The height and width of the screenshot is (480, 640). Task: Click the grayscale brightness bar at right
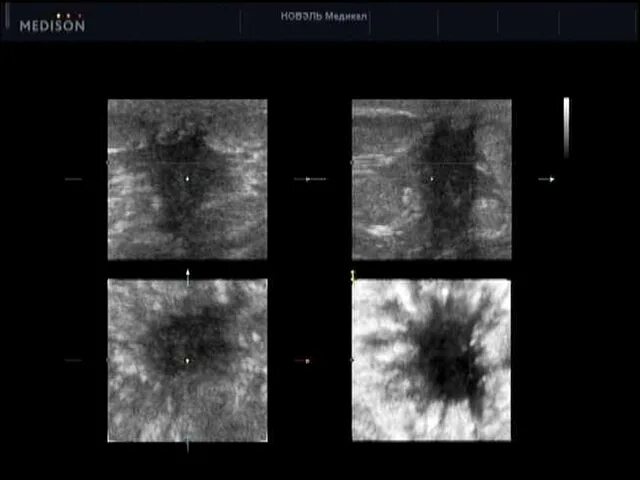point(567,128)
